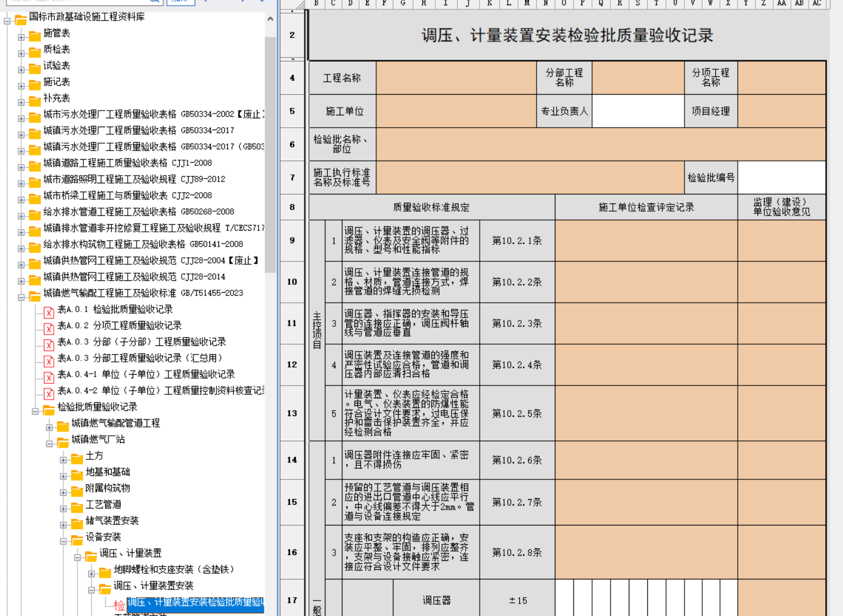This screenshot has width=843, height=616.
Task: Expand the 城镇燃气输配管道工程 node
Action: pyautogui.click(x=49, y=427)
